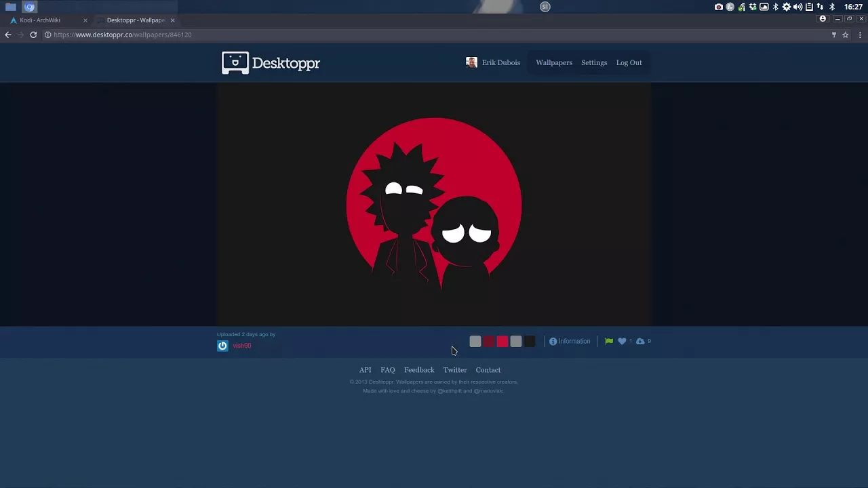868x488 pixels.
Task: Click Chromium icon in top panel
Action: (x=29, y=7)
